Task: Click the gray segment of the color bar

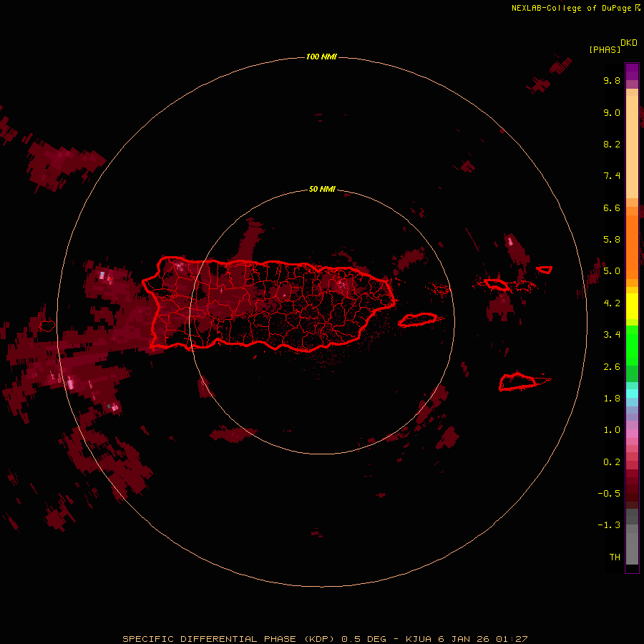Action: [x=632, y=537]
